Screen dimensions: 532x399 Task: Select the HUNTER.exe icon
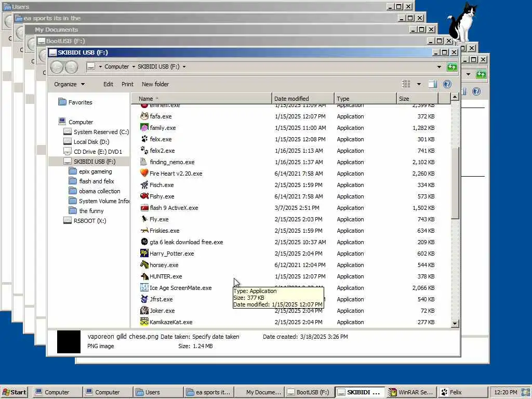pyautogui.click(x=144, y=276)
